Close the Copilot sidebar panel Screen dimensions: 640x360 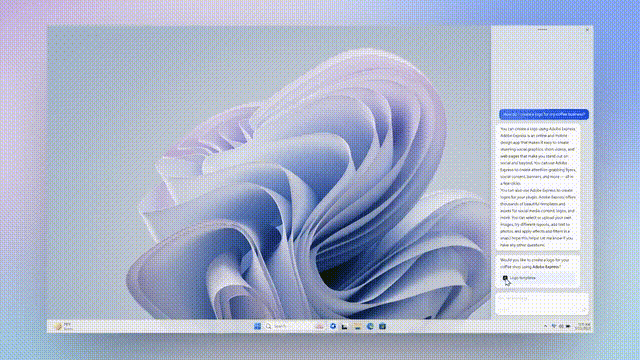click(587, 30)
